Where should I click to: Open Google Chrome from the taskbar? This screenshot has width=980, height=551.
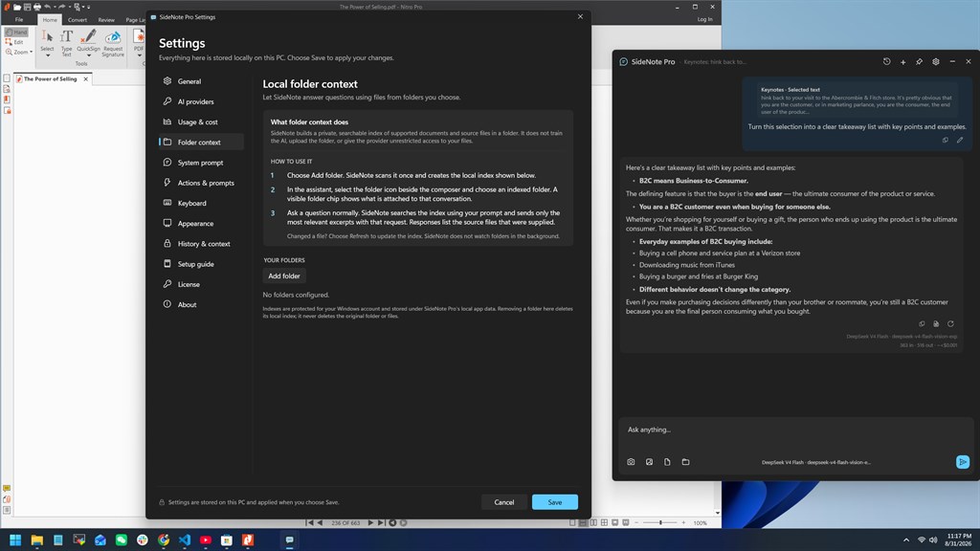164,540
